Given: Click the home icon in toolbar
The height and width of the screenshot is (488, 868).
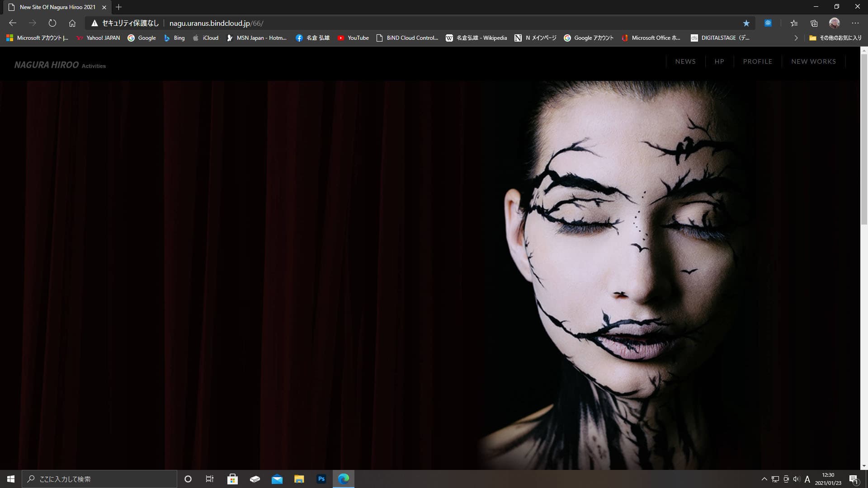Looking at the screenshot, I should coord(72,23).
